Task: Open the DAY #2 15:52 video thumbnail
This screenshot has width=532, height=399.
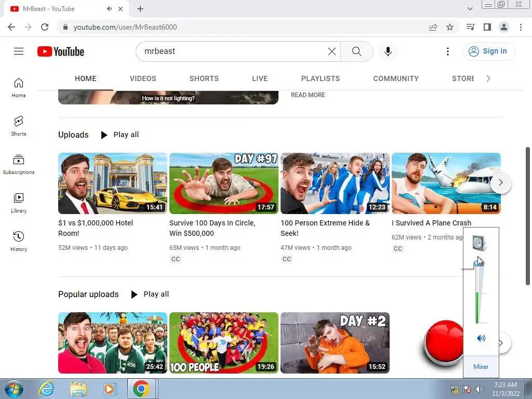Action: pos(335,343)
